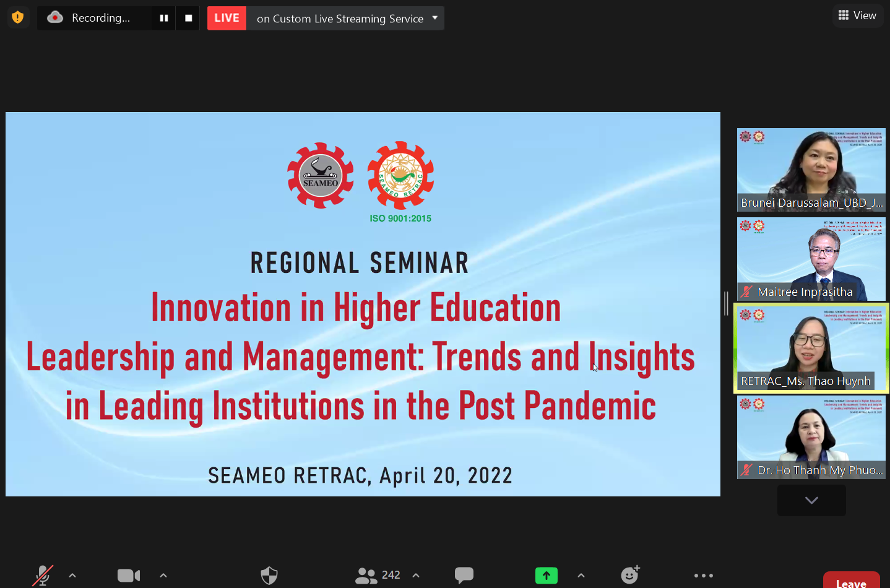Stop the cloud recording

(189, 18)
